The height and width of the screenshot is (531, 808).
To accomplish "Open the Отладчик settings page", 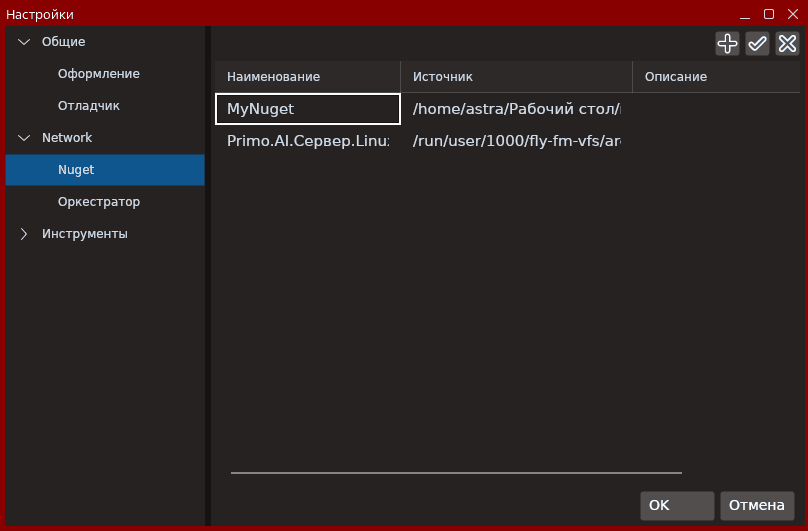I will pos(88,106).
